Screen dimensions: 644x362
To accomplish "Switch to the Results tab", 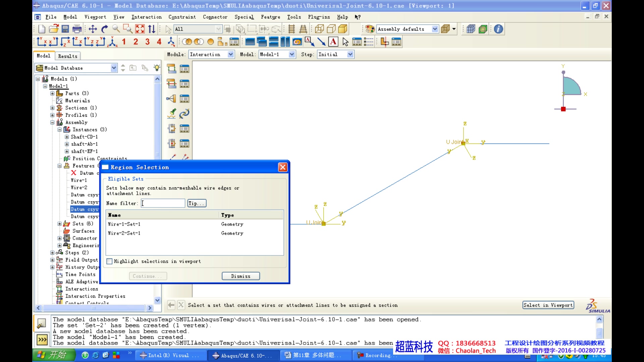I will pyautogui.click(x=68, y=56).
